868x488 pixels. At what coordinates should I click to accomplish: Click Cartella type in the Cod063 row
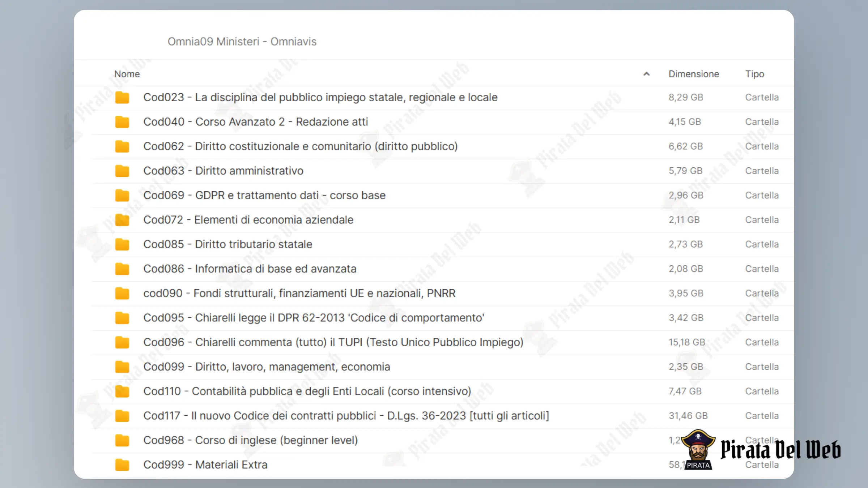[762, 171]
